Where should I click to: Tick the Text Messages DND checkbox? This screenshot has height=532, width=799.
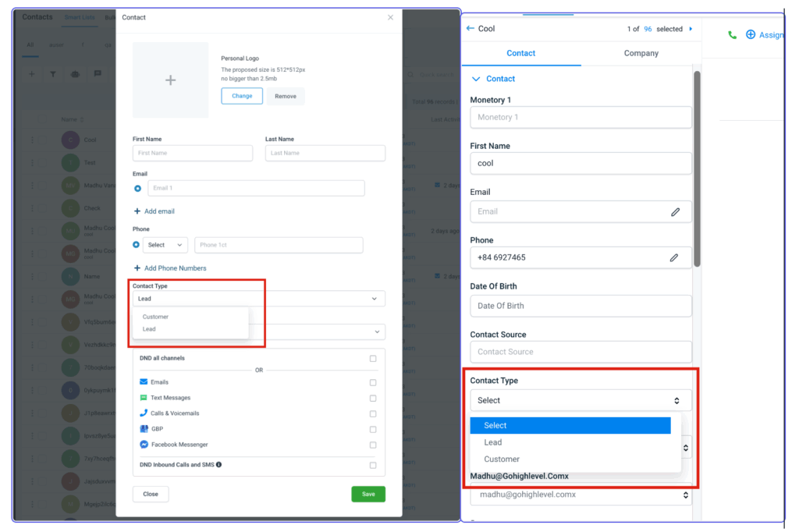pos(373,398)
